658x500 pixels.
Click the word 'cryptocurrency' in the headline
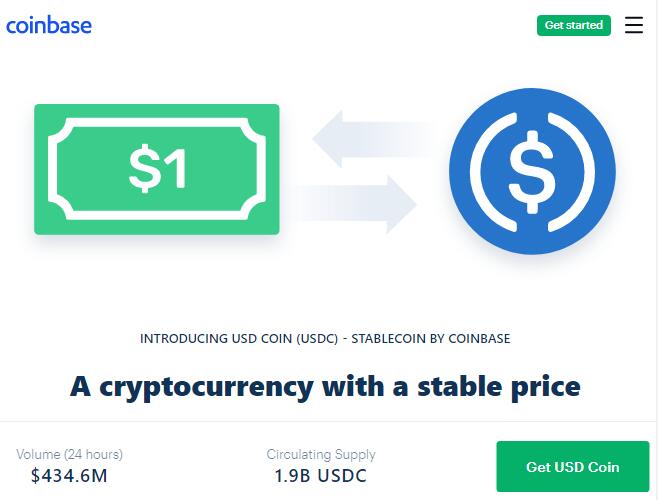(x=206, y=387)
